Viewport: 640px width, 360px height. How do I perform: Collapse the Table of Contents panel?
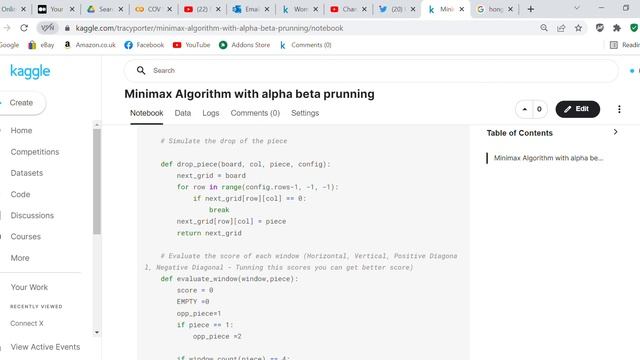616,132
